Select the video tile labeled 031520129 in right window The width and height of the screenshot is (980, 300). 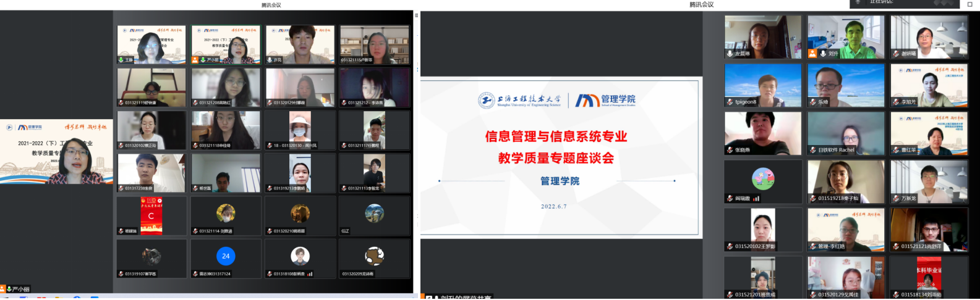pyautogui.click(x=846, y=278)
